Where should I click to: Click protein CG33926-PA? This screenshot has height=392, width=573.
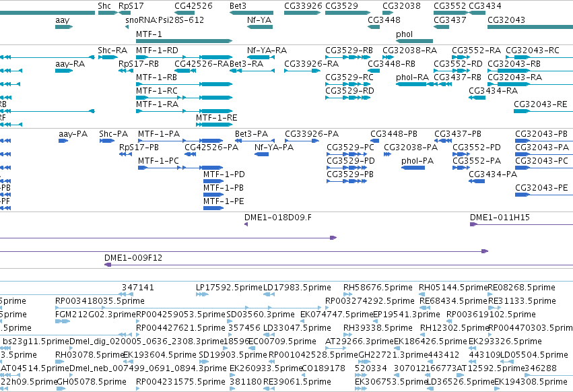302,141
